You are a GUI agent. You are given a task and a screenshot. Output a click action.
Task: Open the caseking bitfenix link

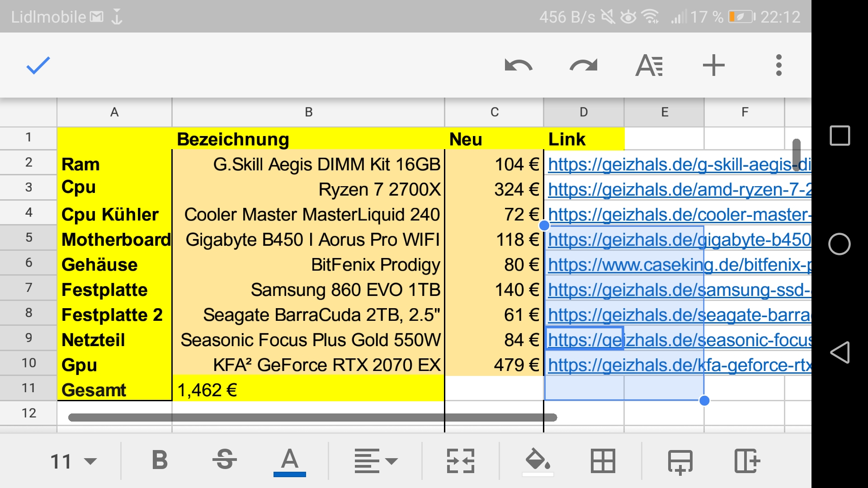click(x=678, y=265)
